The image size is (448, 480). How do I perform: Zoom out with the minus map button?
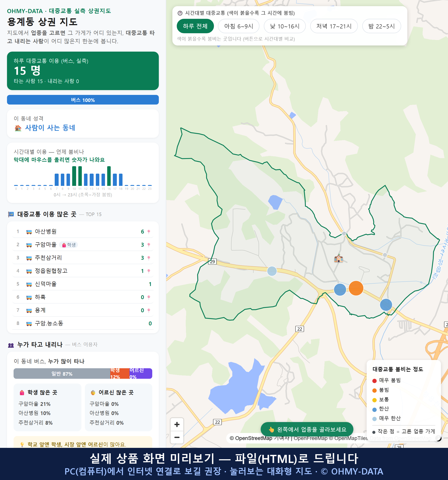[x=177, y=437]
